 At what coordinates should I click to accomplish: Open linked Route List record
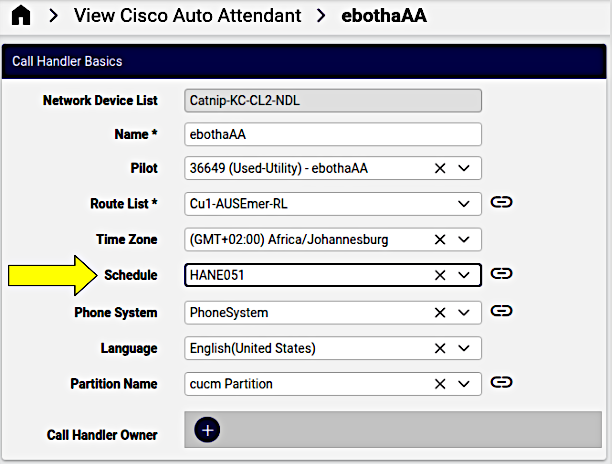[501, 202]
